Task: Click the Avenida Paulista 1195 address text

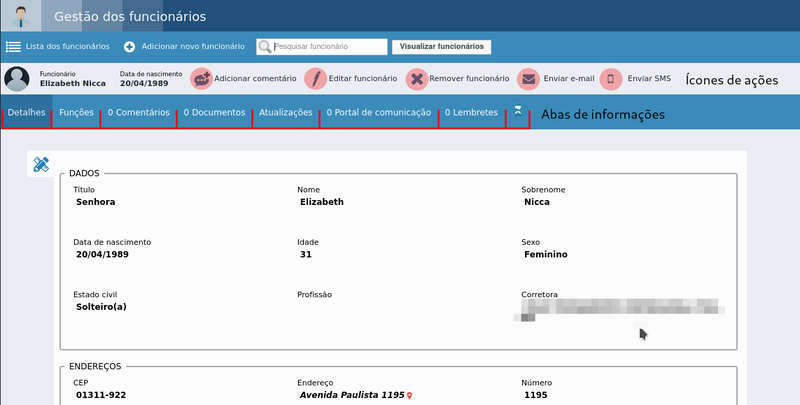Action: 352,395
